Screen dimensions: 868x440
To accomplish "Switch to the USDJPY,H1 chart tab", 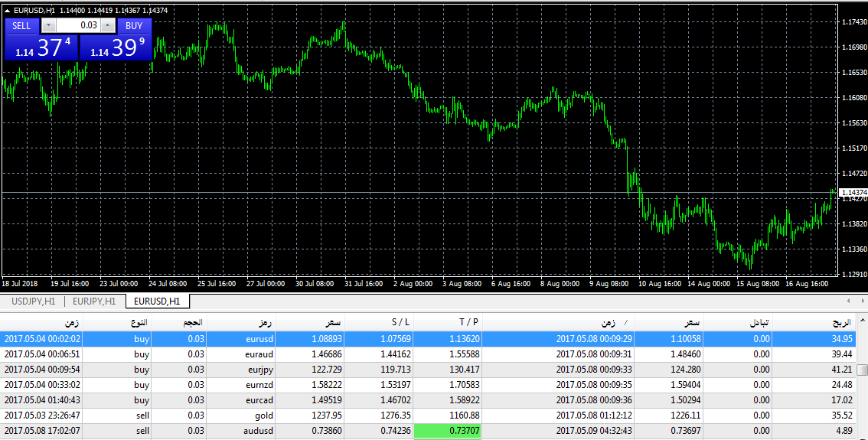I will coord(33,301).
